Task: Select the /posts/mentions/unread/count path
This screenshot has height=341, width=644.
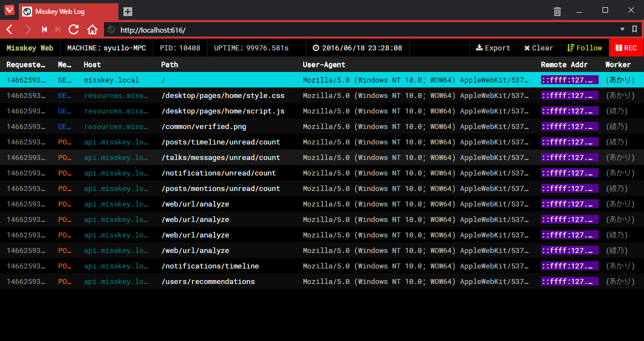Action: click(221, 189)
